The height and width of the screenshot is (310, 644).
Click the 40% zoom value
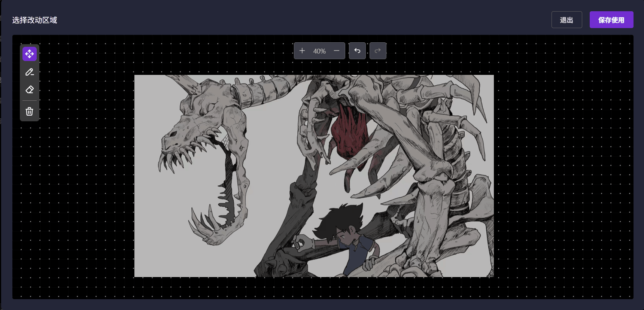pos(319,51)
